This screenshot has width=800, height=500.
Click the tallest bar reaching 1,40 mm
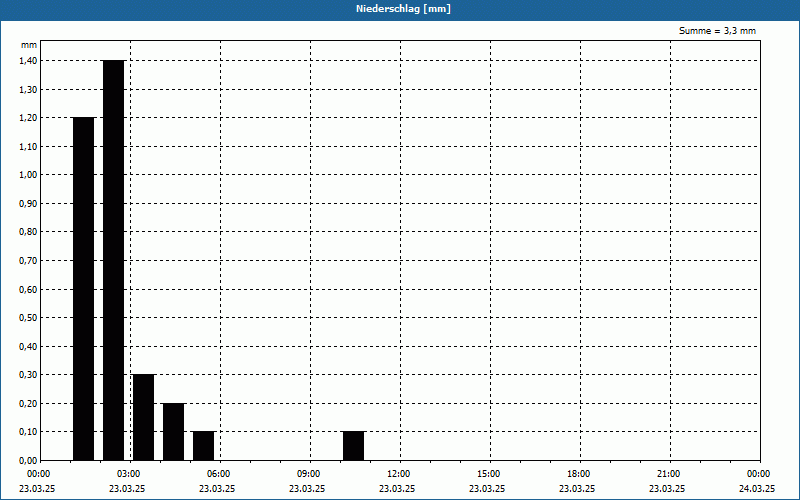coord(114,260)
